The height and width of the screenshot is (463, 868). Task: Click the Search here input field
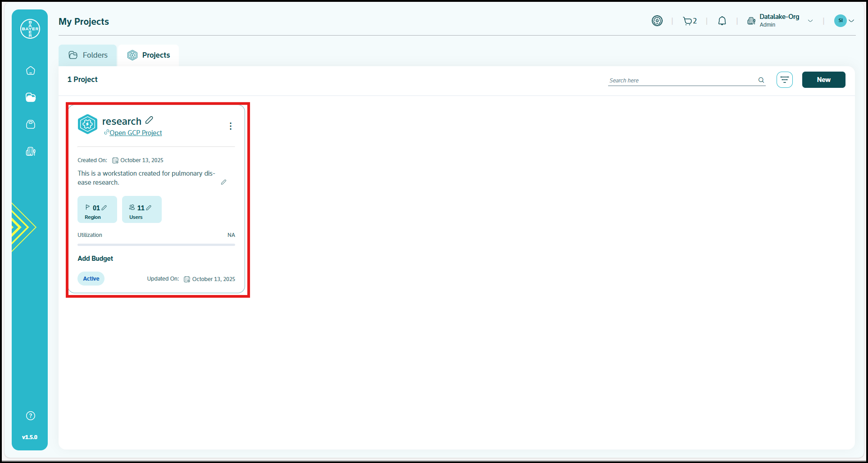(682, 80)
